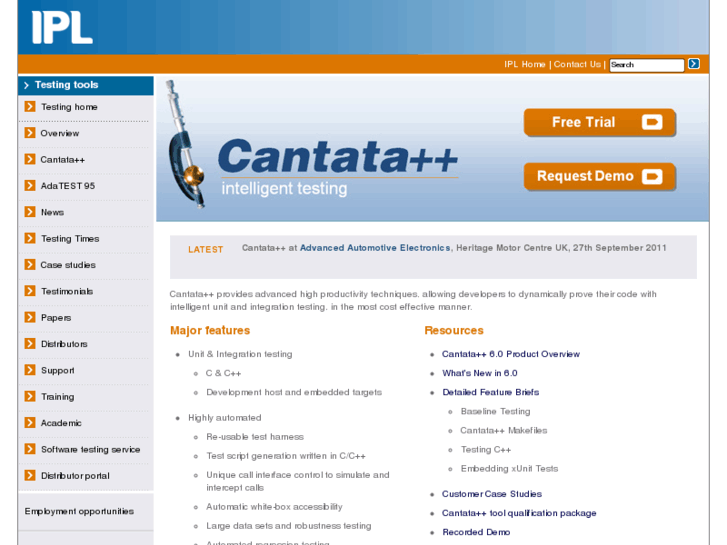Click the Re-usable test harness bullet
The height and width of the screenshot is (545, 727).
pos(255,437)
